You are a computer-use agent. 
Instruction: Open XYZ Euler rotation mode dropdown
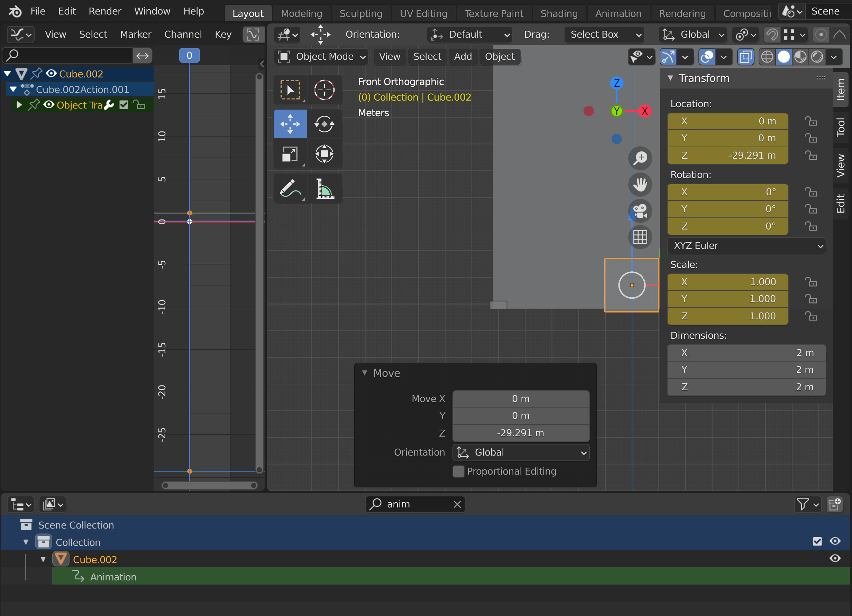coord(746,246)
